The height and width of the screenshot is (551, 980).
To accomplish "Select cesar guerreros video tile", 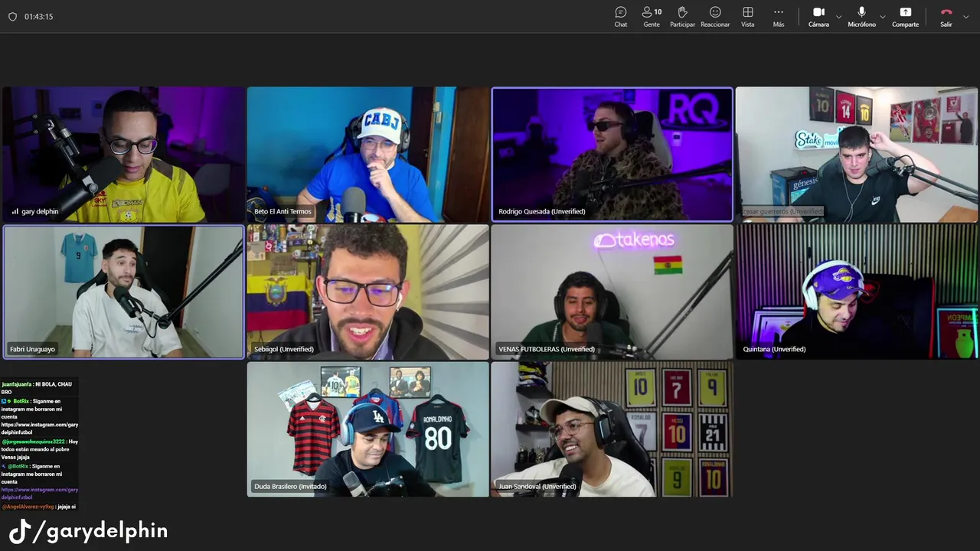I will [857, 155].
